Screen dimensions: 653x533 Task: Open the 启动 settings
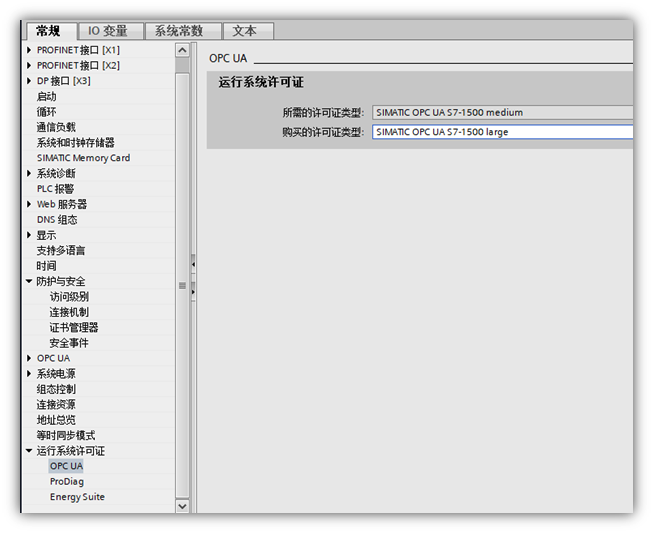pos(46,96)
